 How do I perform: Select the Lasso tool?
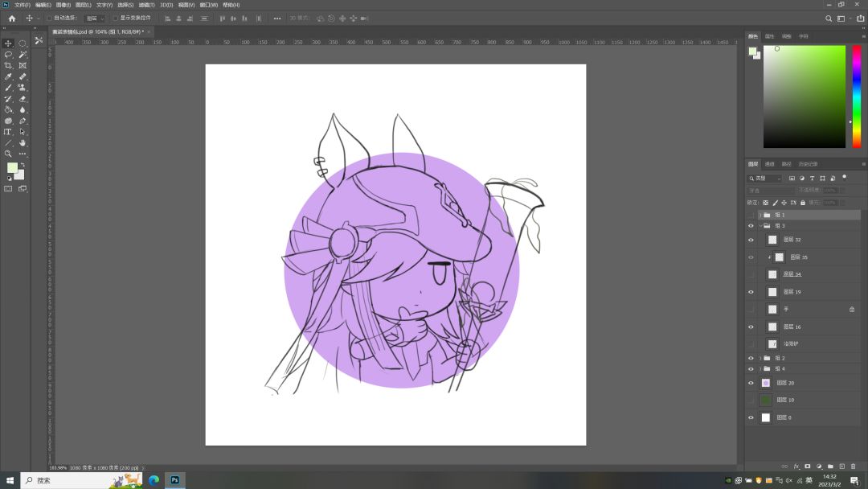click(8, 55)
